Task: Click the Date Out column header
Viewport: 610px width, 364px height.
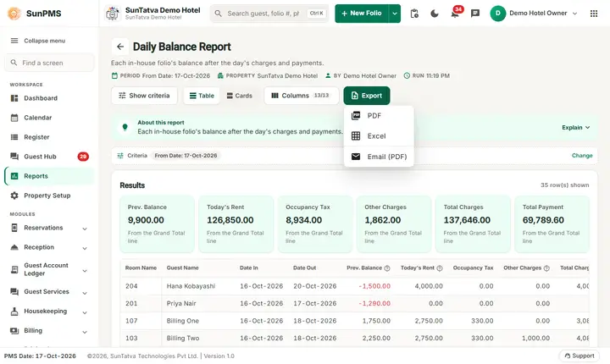Action: 305,268
